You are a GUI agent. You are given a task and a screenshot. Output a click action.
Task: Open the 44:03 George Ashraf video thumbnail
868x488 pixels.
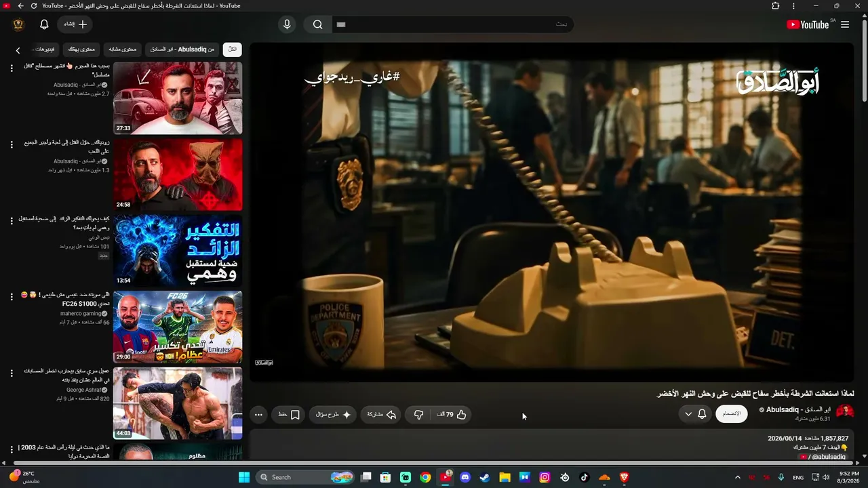coord(178,403)
